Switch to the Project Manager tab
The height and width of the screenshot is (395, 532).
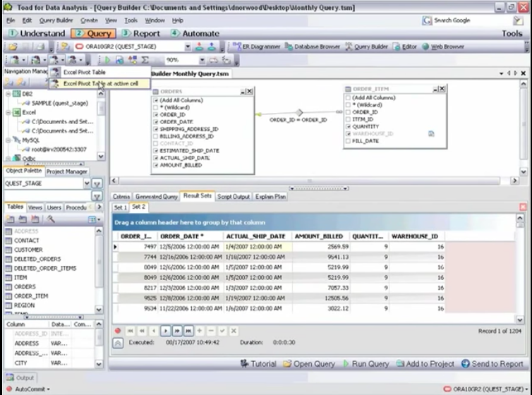(67, 171)
